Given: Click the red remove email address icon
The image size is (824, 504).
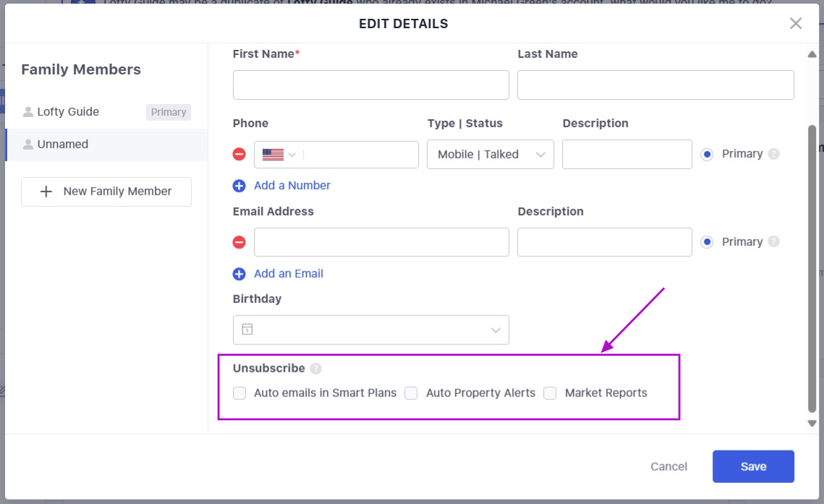Looking at the screenshot, I should coord(239,242).
